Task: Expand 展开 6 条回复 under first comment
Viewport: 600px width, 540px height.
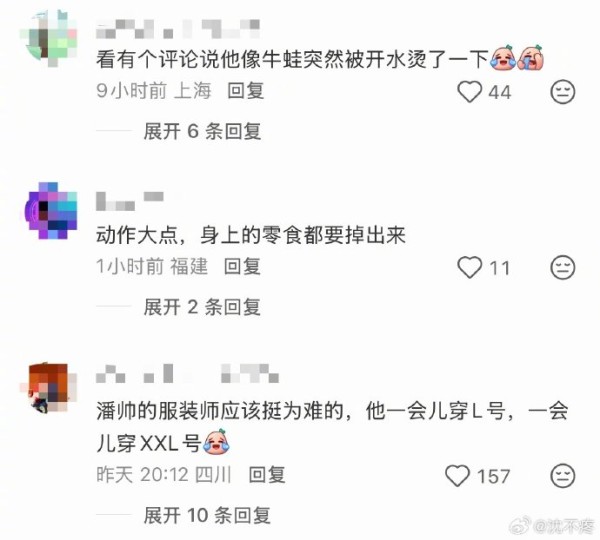Action: click(x=202, y=132)
